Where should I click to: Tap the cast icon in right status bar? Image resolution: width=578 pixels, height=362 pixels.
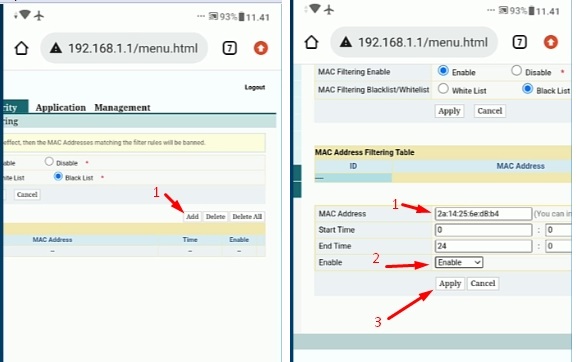pyautogui.click(x=503, y=10)
